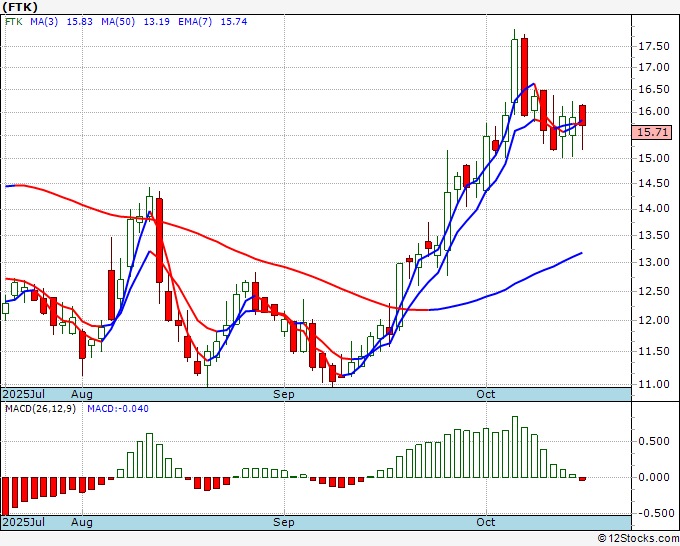680x546 pixels.
Task: Click Oct on the MACD panel time axis
Action: [485, 522]
